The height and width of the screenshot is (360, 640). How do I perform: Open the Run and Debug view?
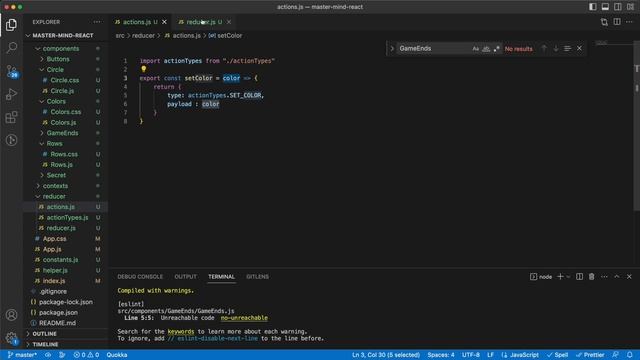11,94
